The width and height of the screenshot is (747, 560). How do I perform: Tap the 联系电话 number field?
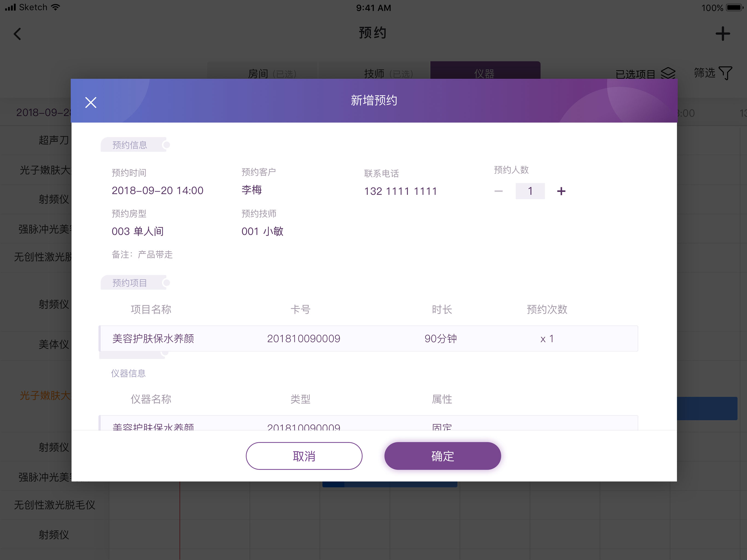[400, 191]
